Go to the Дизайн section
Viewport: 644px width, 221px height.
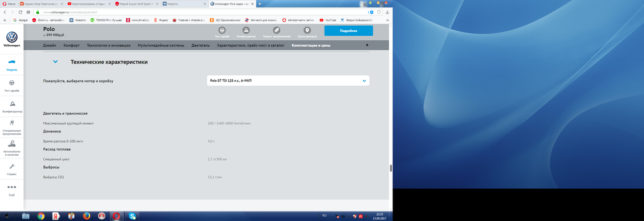click(x=49, y=45)
